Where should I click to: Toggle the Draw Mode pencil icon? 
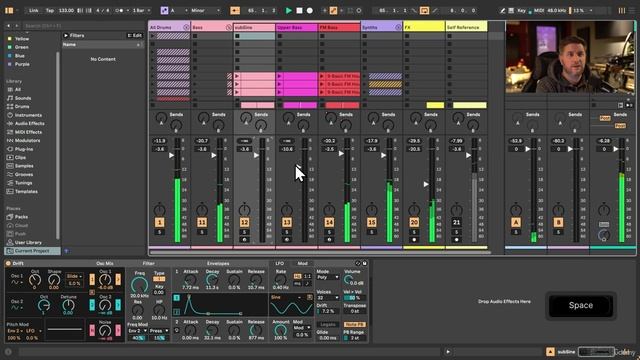(x=502, y=10)
